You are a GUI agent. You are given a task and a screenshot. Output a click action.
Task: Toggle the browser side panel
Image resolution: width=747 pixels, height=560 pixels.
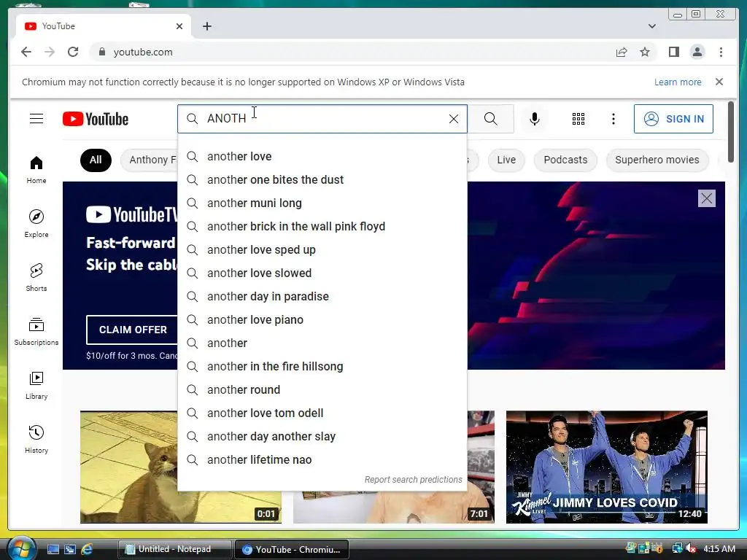pos(673,52)
